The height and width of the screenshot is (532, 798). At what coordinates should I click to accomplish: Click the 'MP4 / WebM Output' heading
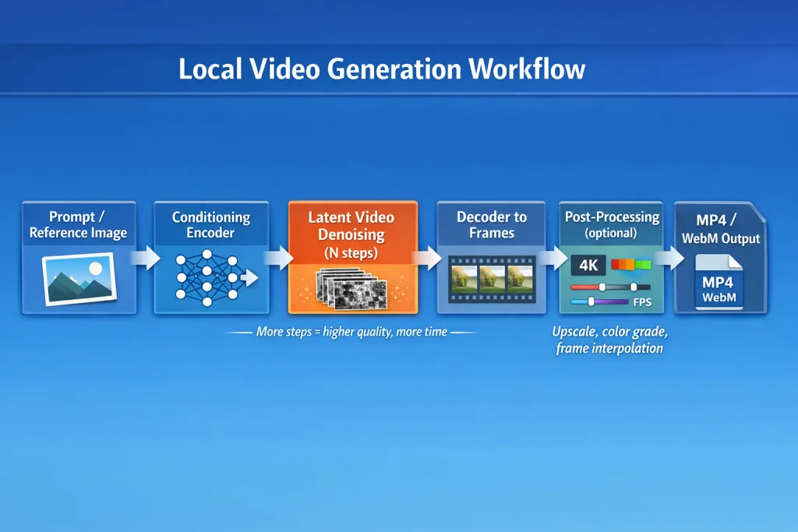(x=721, y=229)
